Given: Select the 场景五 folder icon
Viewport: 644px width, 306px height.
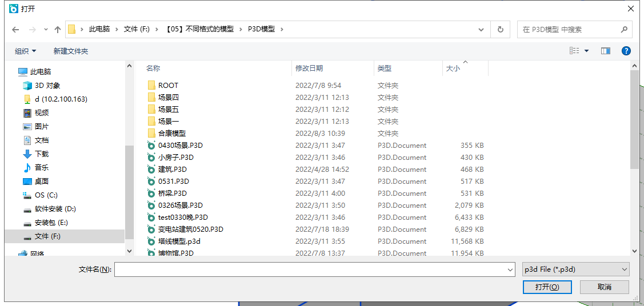Looking at the screenshot, I should [152, 110].
